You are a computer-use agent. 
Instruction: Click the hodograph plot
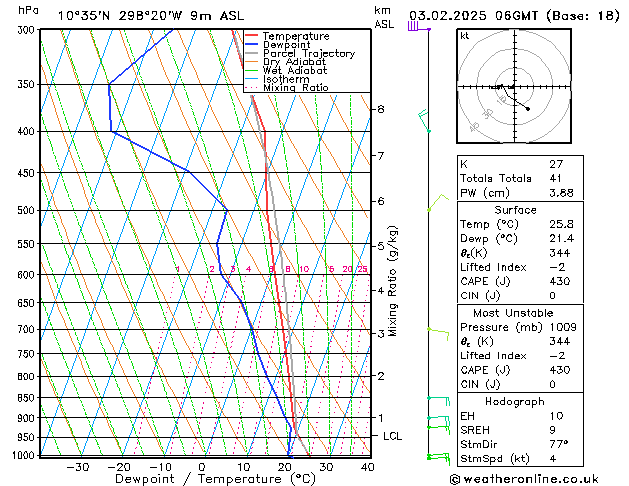click(514, 86)
